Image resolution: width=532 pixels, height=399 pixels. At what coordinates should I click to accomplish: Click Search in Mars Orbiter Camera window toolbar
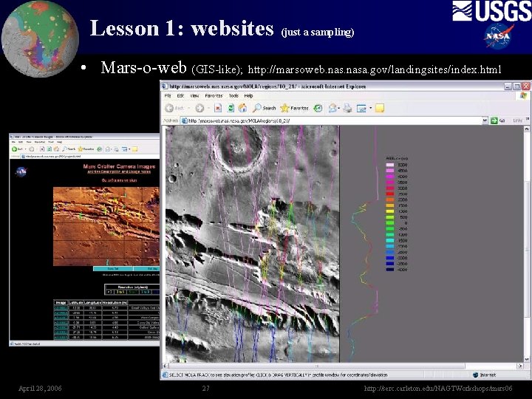point(69,149)
